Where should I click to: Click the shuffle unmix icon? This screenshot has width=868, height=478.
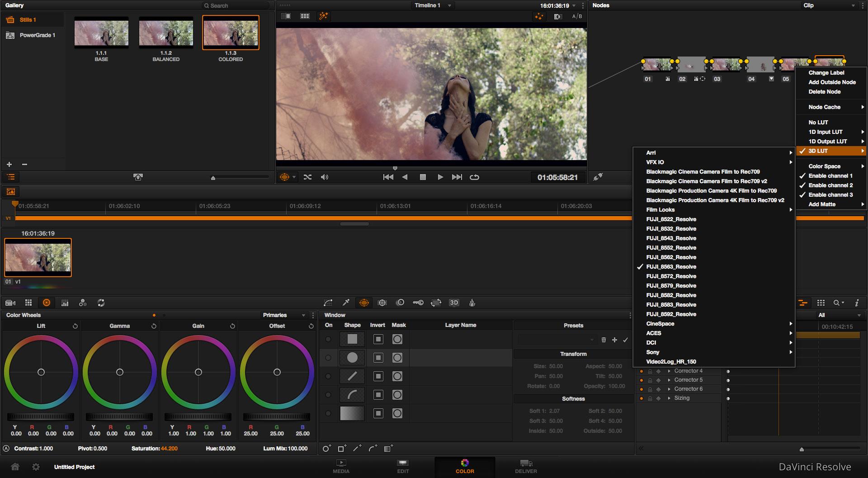(307, 177)
